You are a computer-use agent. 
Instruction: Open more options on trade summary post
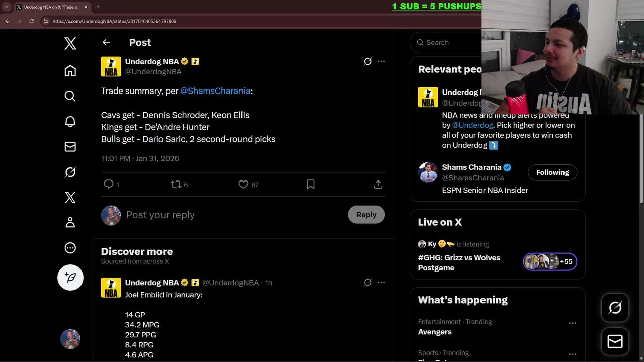coord(381,61)
